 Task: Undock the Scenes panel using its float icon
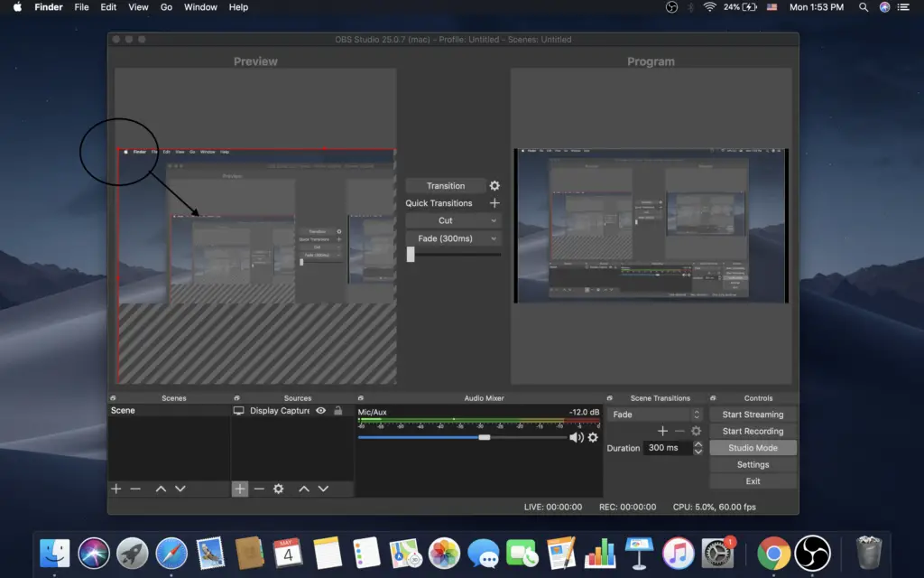point(113,398)
